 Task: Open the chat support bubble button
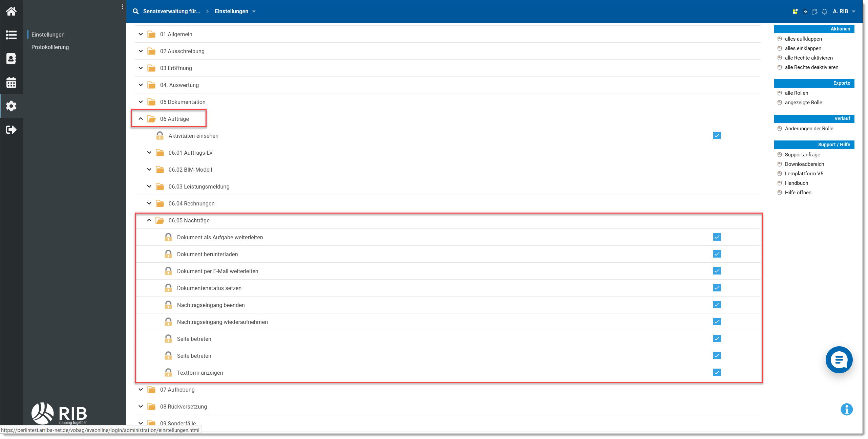839,359
